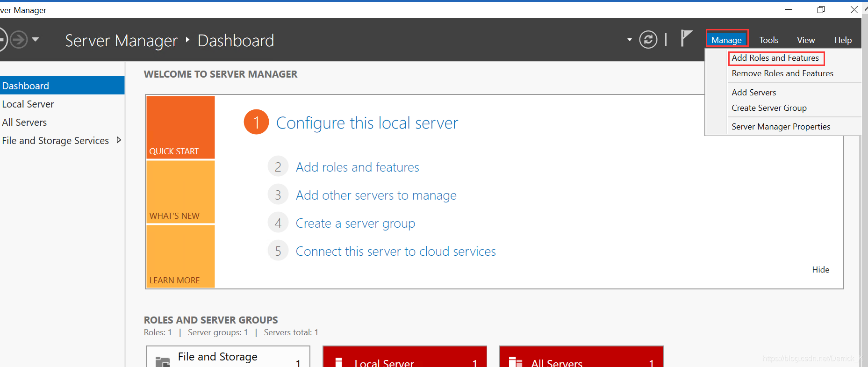Click the forward navigation arrow icon

[19, 40]
